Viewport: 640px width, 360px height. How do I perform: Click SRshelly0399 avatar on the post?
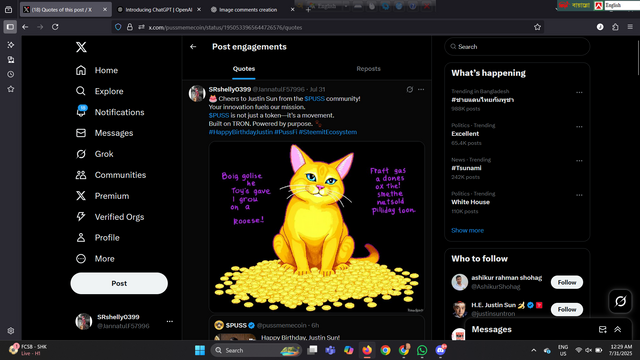pos(197,93)
